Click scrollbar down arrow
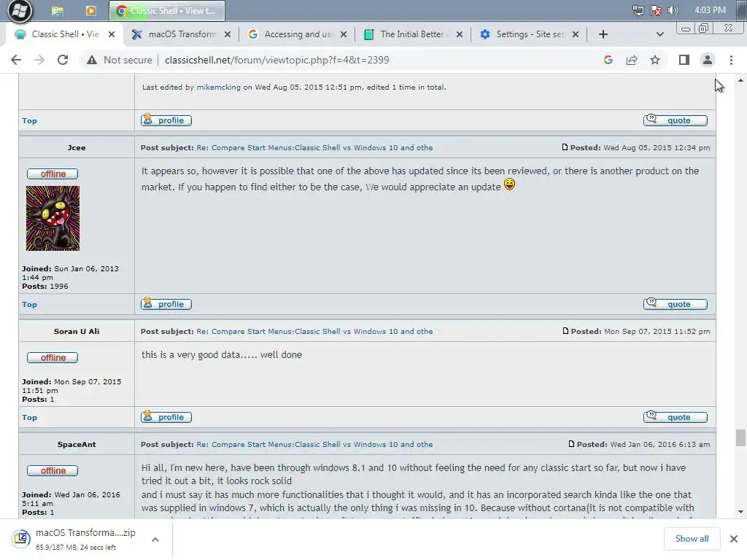 tap(740, 512)
